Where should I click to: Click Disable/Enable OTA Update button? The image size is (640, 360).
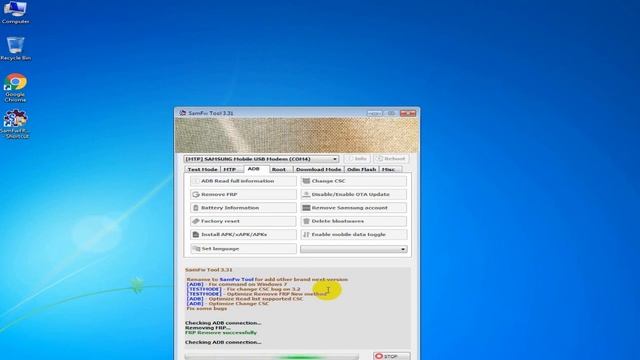pyautogui.click(x=353, y=194)
